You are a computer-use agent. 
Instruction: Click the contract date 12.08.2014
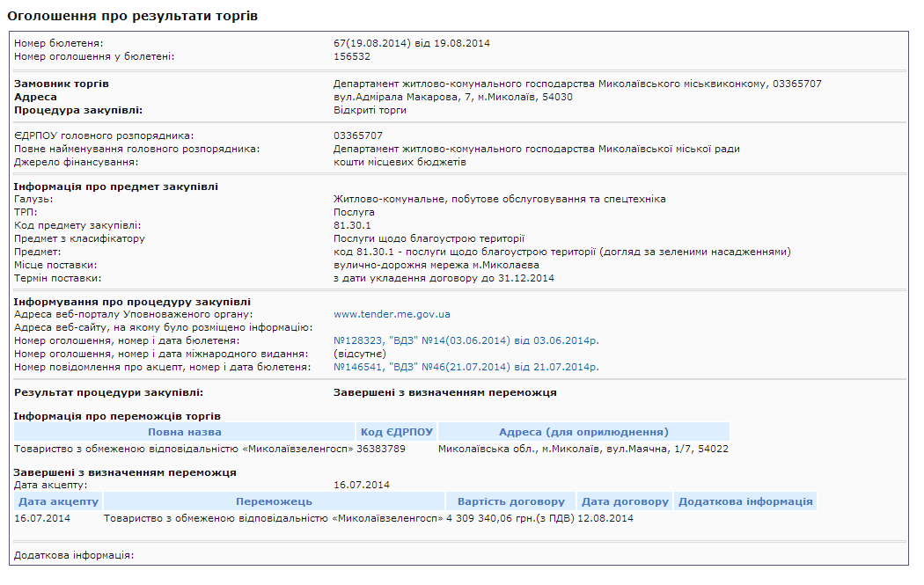pyautogui.click(x=605, y=518)
